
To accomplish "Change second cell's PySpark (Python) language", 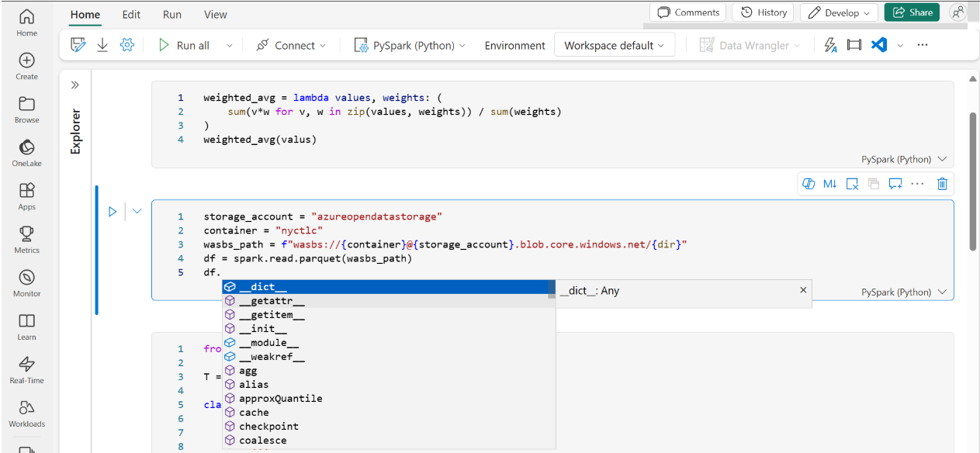I will point(904,292).
